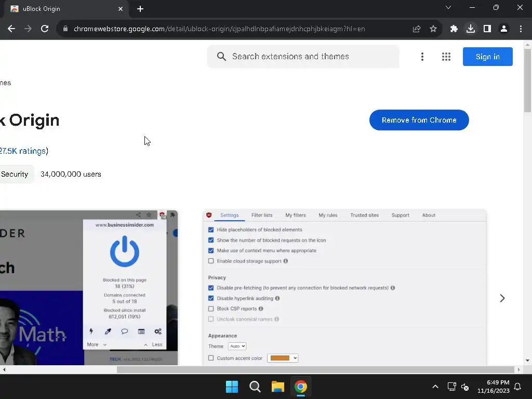Toggle Disable hyperlink auditing checkbox

click(211, 298)
